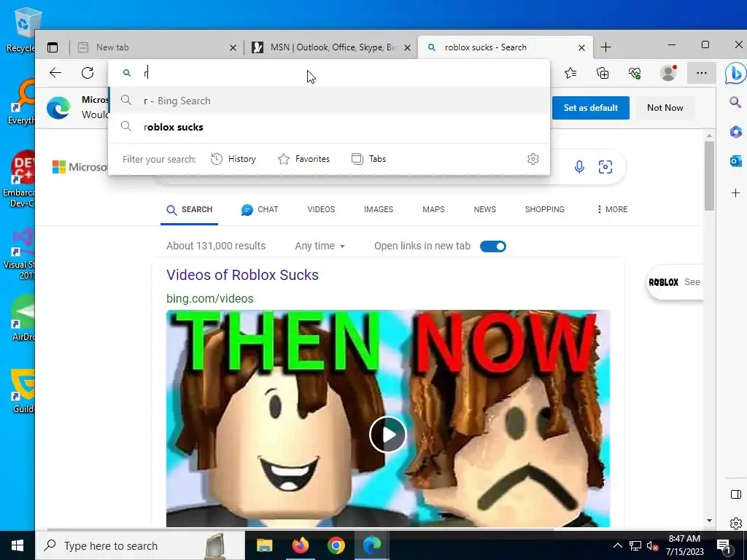
Task: Open Outlook sidebar icon
Action: [x=735, y=161]
